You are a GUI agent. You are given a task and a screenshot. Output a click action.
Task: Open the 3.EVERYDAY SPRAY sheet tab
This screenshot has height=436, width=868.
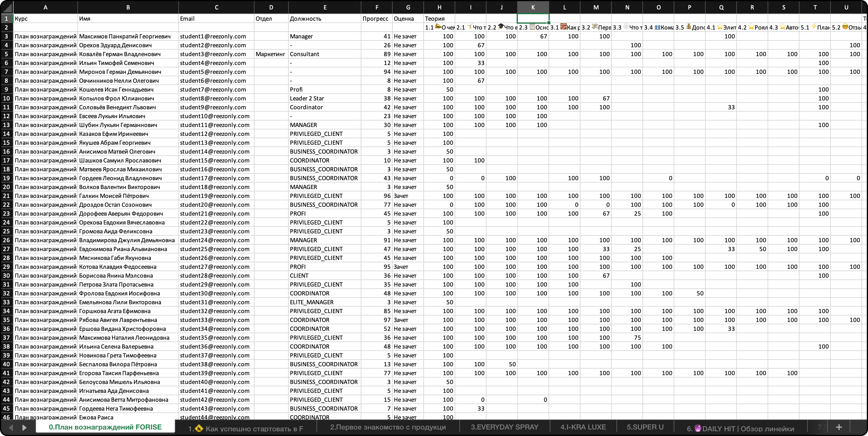pyautogui.click(x=504, y=427)
